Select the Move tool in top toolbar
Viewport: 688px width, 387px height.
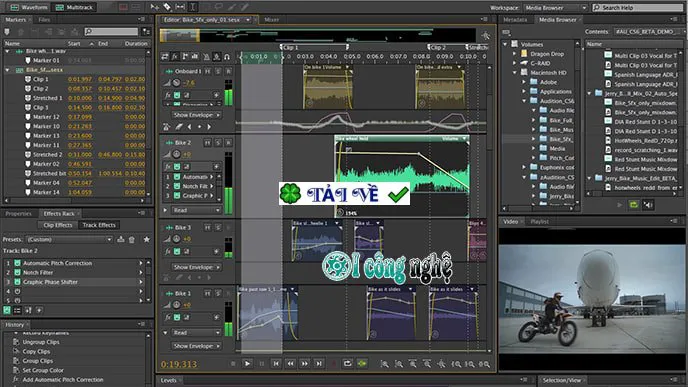coord(154,7)
